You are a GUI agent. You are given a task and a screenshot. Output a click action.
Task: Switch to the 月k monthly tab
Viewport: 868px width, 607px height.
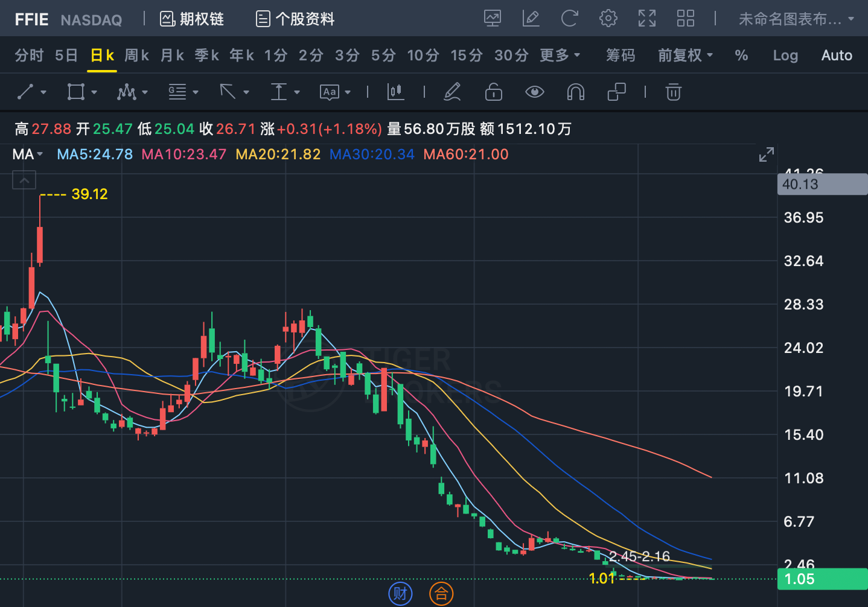click(x=172, y=56)
